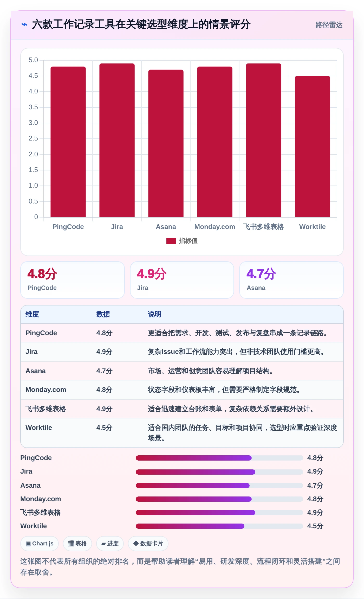Select the Worktile bar in the chart
This screenshot has height=599, width=364.
[313, 146]
